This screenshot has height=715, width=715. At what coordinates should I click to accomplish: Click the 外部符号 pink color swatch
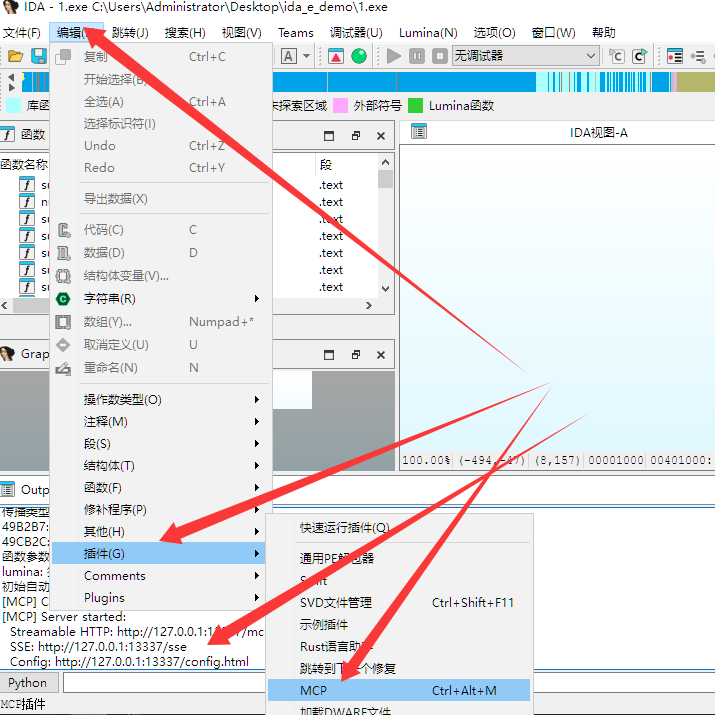click(341, 106)
